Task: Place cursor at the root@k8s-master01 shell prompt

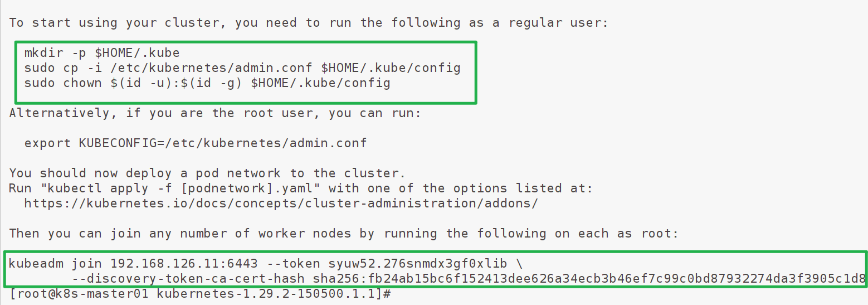Action: 392,293
